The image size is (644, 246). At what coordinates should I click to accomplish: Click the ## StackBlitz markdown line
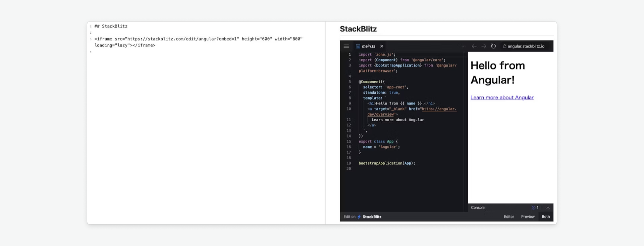pos(111,26)
